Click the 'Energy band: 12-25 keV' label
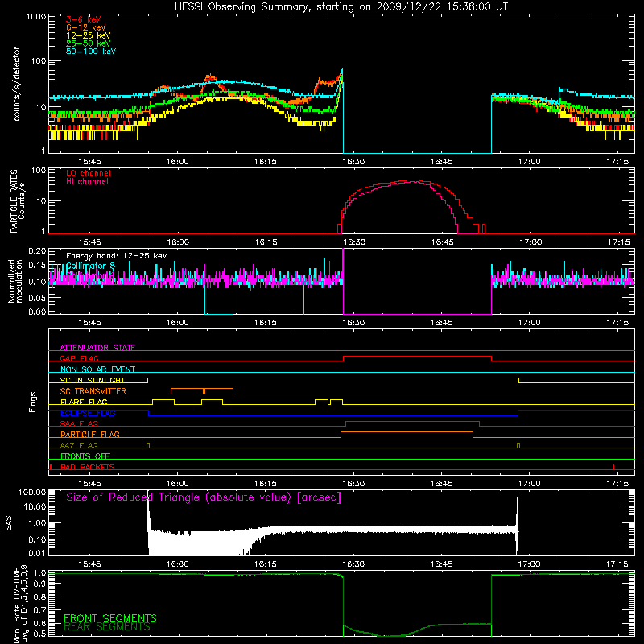 [x=117, y=256]
